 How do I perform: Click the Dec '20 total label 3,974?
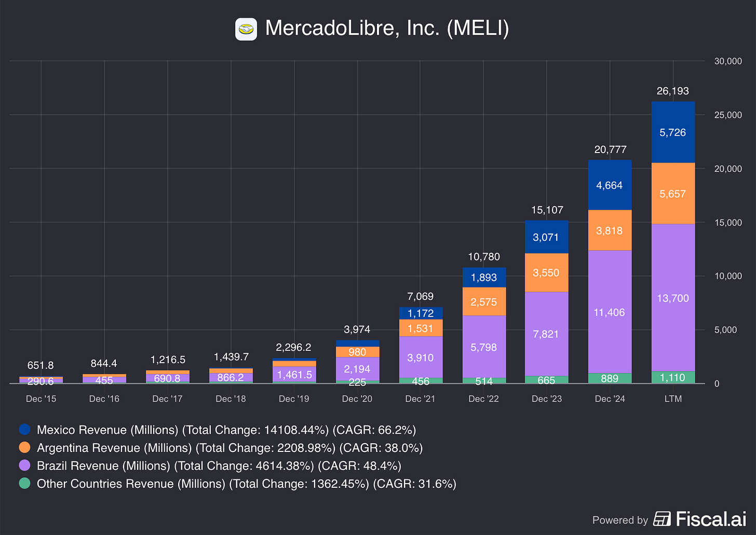coord(357,330)
